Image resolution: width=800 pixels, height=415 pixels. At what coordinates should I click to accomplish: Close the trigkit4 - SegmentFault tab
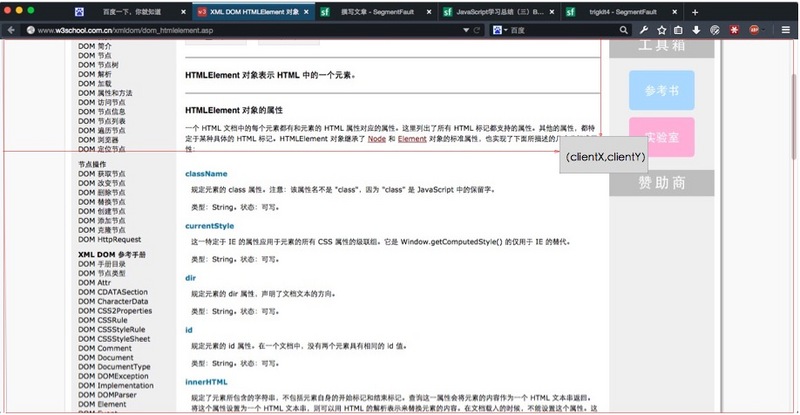(x=674, y=12)
